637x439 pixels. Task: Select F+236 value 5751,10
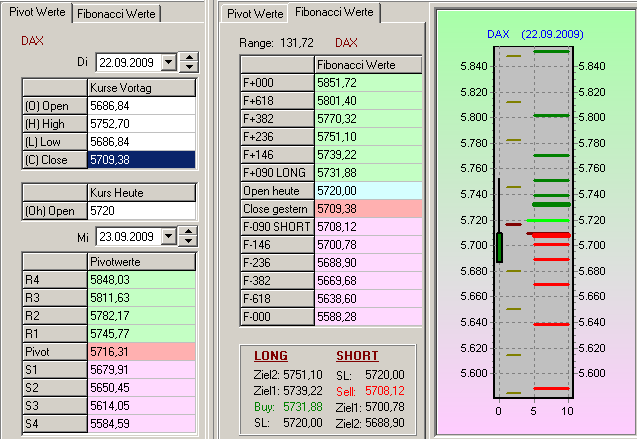[368, 136]
